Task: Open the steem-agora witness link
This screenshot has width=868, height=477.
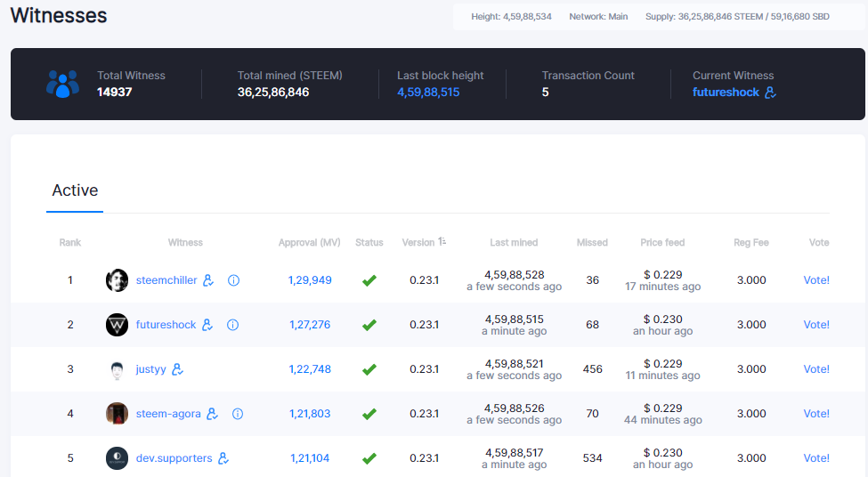Action: [168, 413]
